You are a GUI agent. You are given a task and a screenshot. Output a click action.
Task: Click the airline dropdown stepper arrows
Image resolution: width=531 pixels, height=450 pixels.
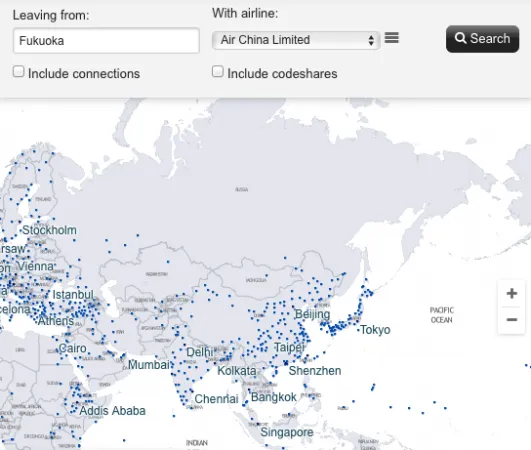click(x=371, y=40)
